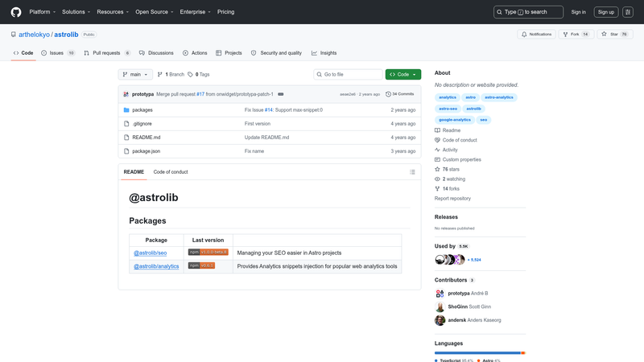Open @astrolib/seo package link
This screenshot has height=362, width=644.
coord(150,253)
